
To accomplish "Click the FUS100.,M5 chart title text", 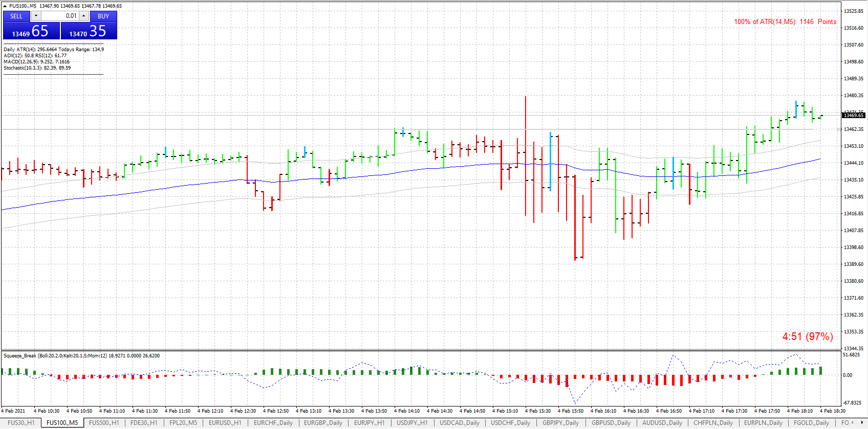I will click(23, 6).
